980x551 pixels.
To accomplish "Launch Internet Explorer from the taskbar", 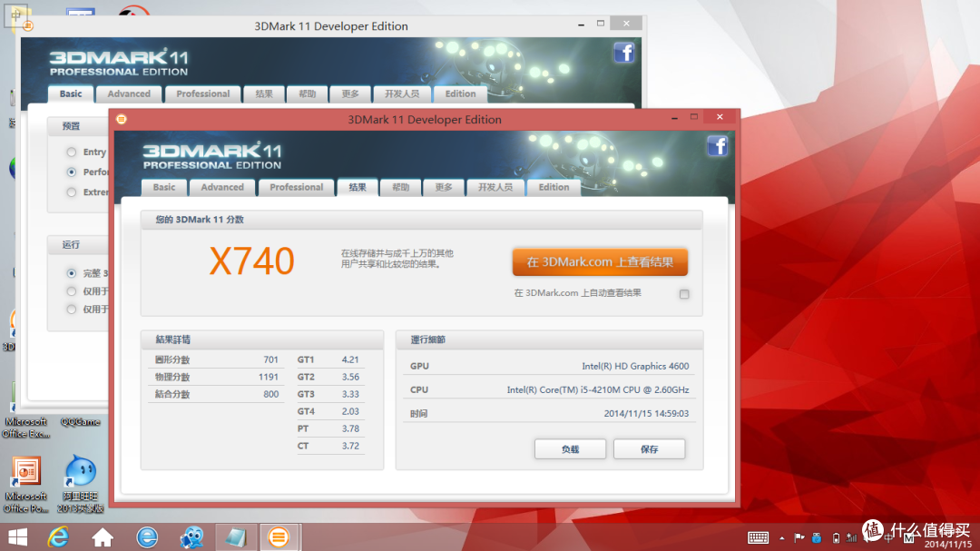I will tap(58, 537).
